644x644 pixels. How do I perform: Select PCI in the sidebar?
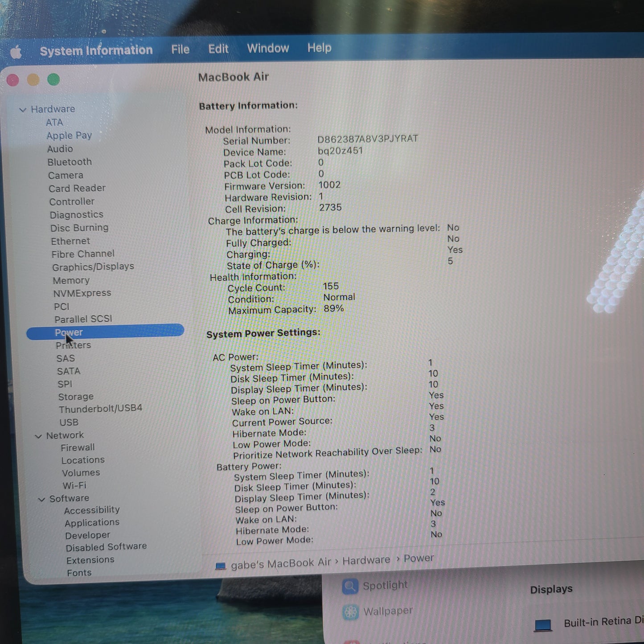[x=62, y=307]
